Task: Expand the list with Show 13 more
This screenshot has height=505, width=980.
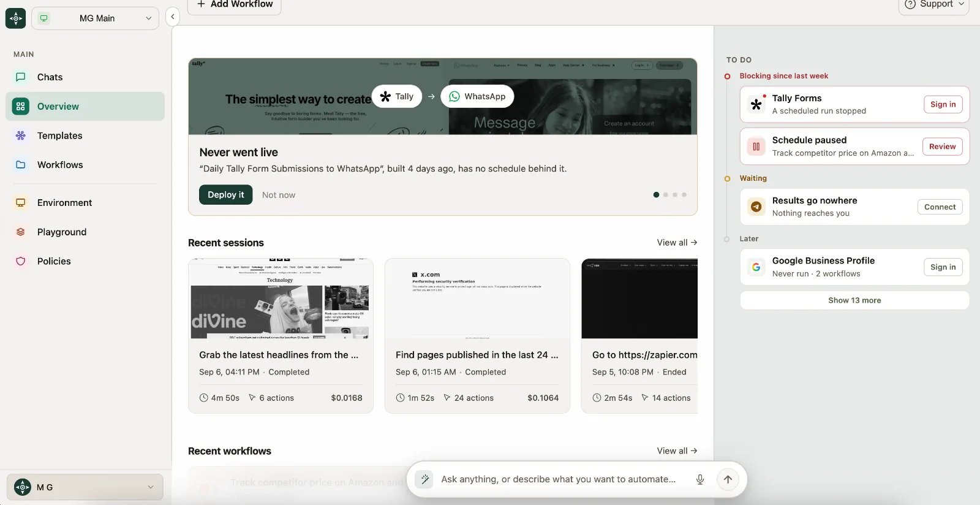Action: 855,300
